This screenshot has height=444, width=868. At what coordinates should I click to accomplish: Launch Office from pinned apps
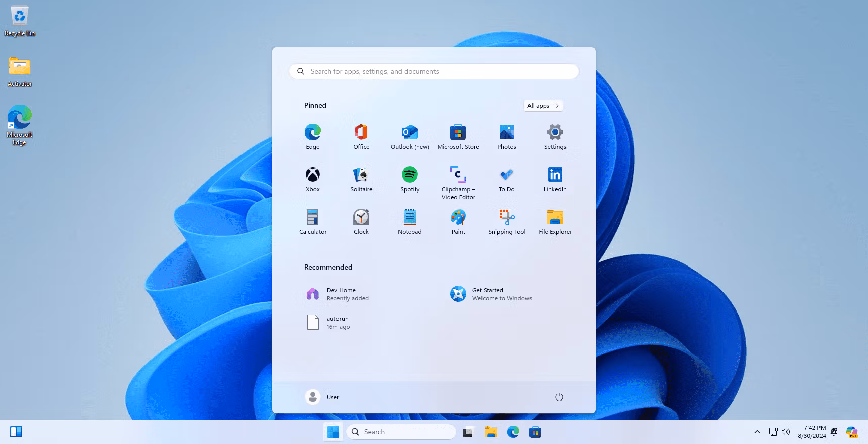(x=361, y=137)
